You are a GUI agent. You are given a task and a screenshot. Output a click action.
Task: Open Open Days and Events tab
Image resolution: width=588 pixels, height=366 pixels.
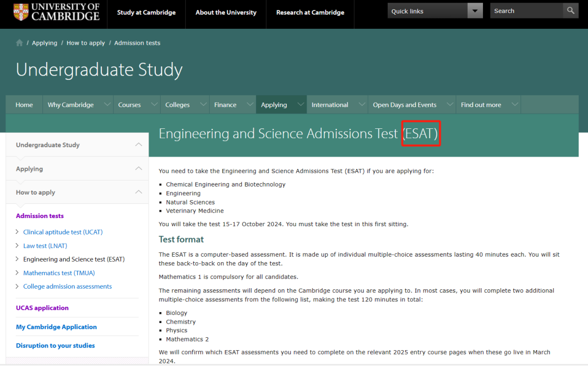click(x=405, y=105)
